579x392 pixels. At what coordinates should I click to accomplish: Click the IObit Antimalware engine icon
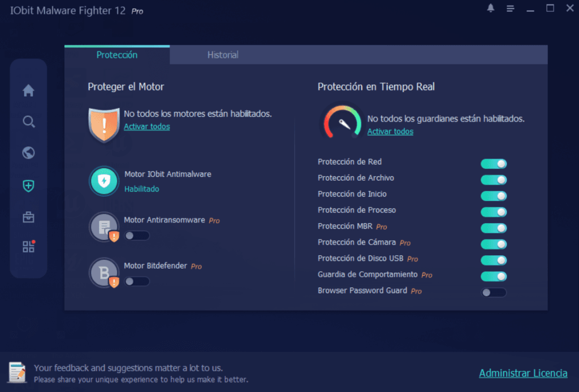[104, 181]
